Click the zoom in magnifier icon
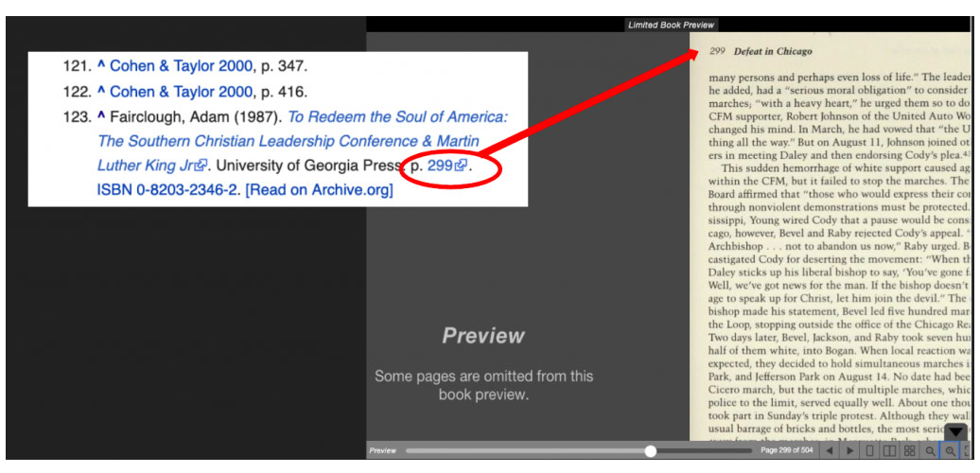980x473 pixels. click(x=951, y=451)
